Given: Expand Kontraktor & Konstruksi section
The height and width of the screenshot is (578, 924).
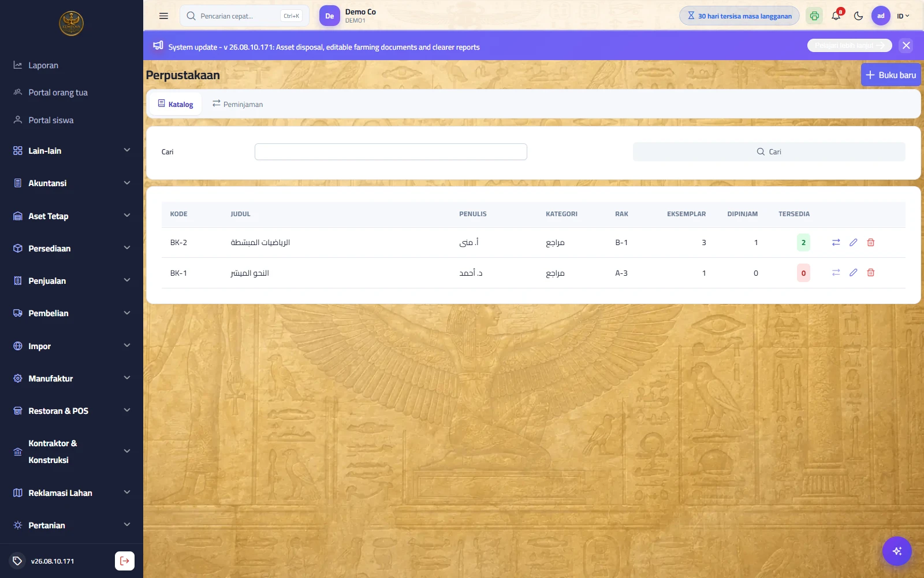Looking at the screenshot, I should click(72, 451).
